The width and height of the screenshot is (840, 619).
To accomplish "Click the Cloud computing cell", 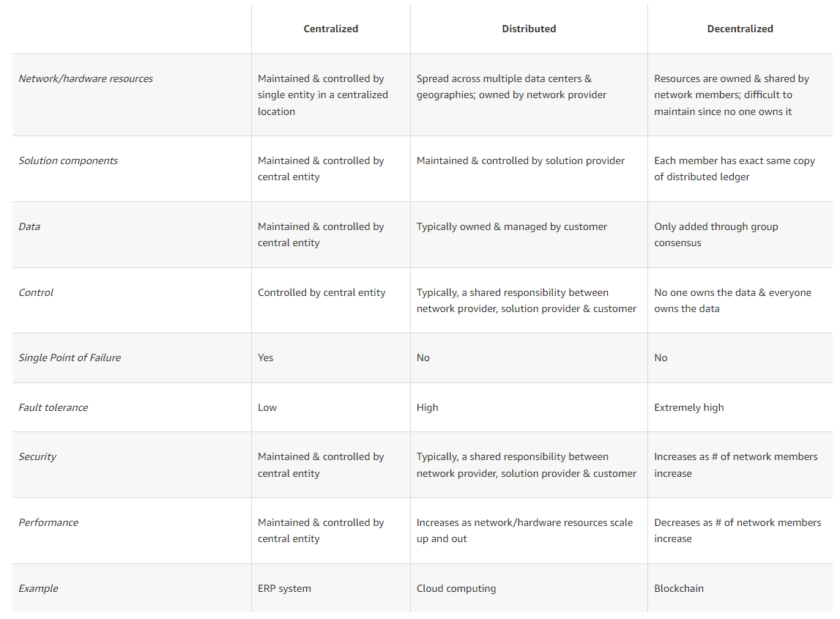I will [x=456, y=588].
